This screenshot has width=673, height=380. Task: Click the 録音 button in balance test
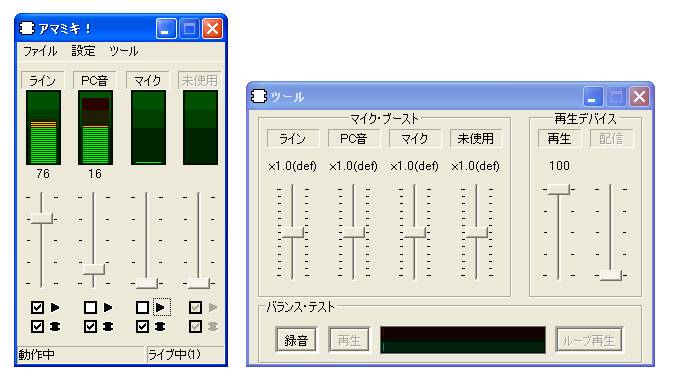tap(296, 340)
